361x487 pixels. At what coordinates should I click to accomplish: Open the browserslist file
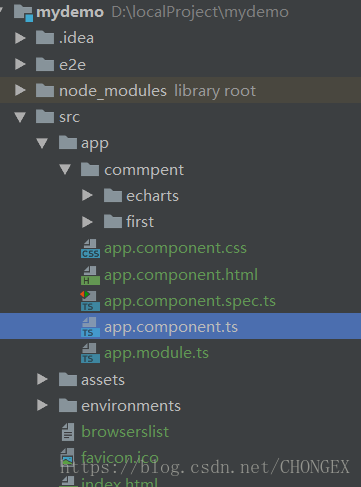[x=125, y=432]
